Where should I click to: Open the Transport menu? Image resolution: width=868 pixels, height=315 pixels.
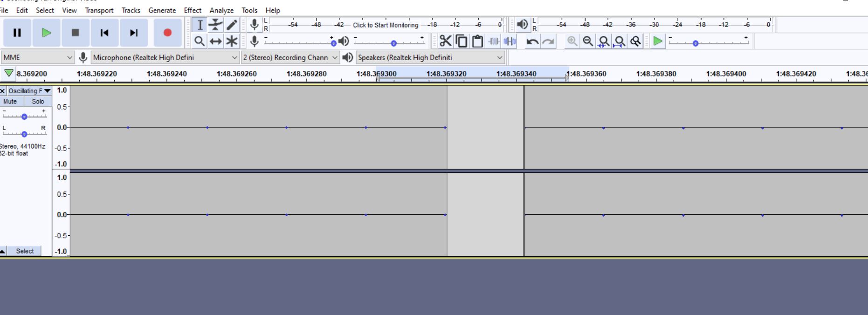pyautogui.click(x=99, y=10)
